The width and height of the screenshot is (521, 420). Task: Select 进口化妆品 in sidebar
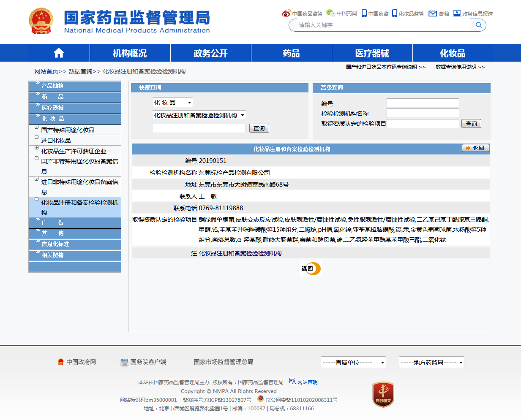[56, 141]
